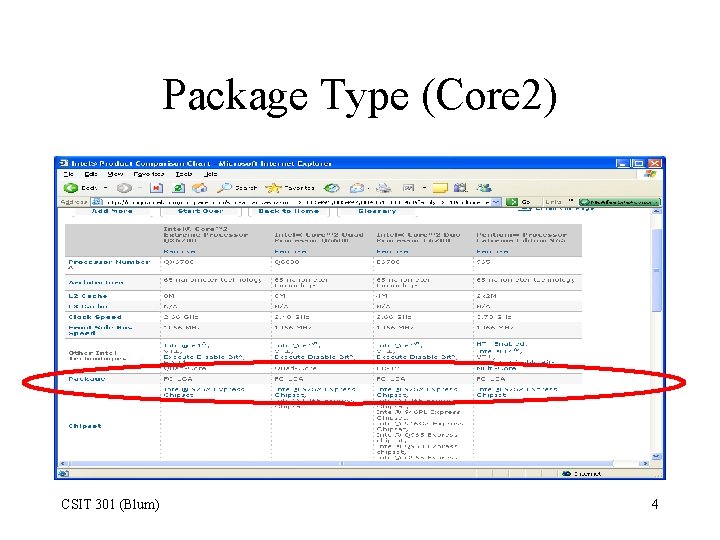Expand the Links toolbar chevron
This screenshot has height=540, width=720.
[x=571, y=201]
